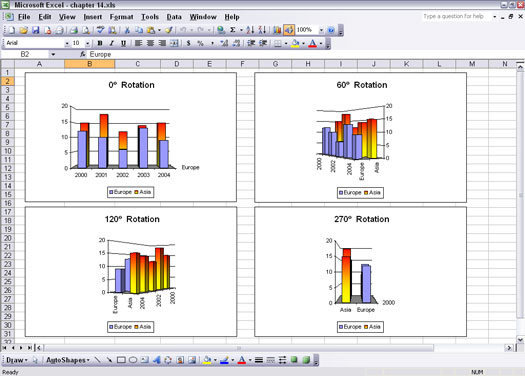Select the Oval shape tool in Draw toolbar
This screenshot has height=376, width=525.
[x=133, y=360]
